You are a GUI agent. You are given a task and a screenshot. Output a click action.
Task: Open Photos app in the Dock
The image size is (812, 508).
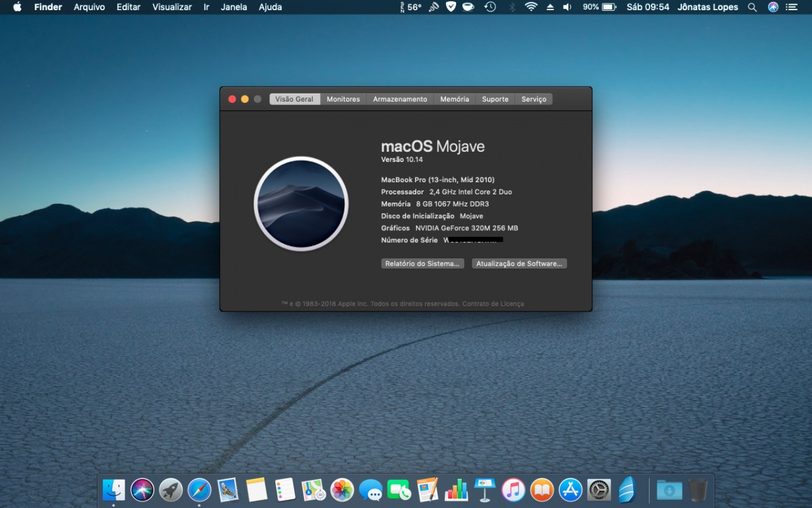click(342, 489)
